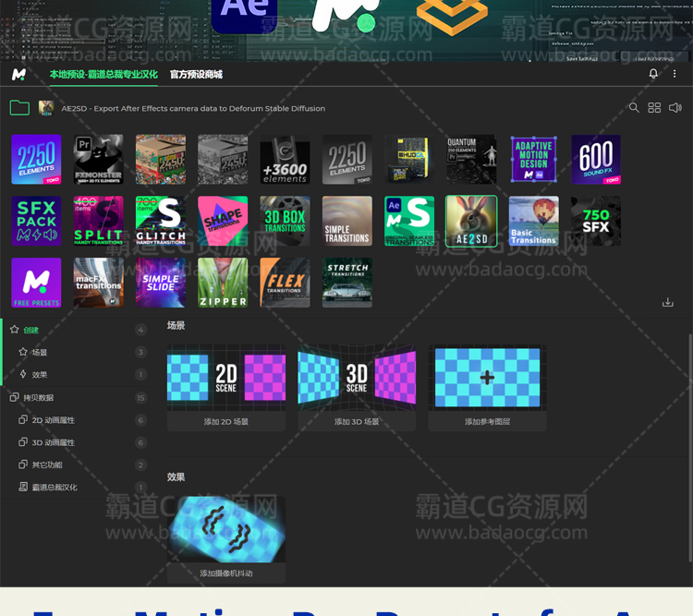Select the Shape Transitions pack

pyautogui.click(x=223, y=221)
